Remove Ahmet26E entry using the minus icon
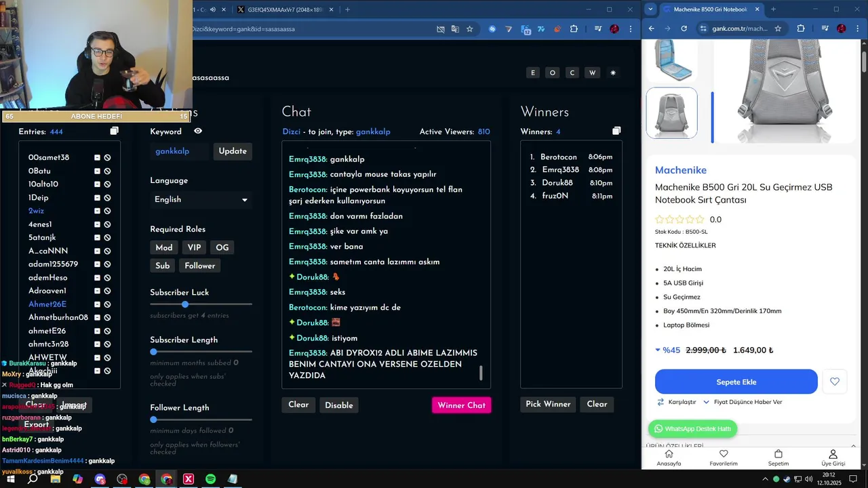The width and height of the screenshot is (868, 488). coord(97,304)
